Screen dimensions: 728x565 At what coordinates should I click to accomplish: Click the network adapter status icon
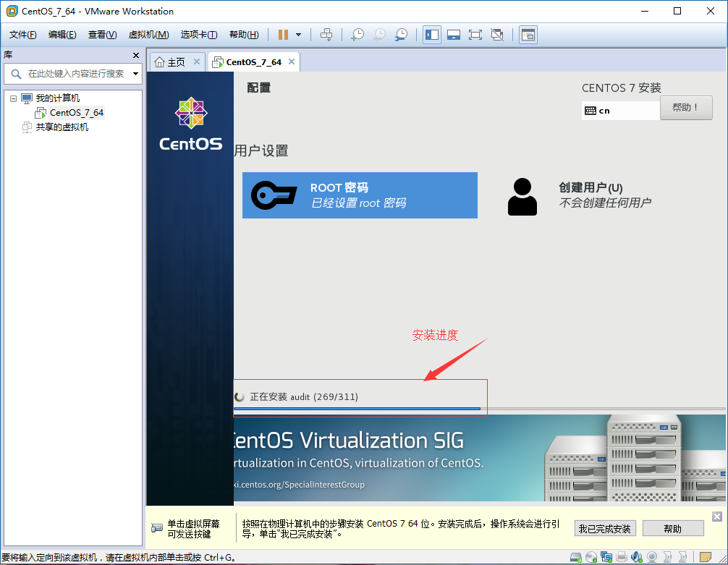606,556
